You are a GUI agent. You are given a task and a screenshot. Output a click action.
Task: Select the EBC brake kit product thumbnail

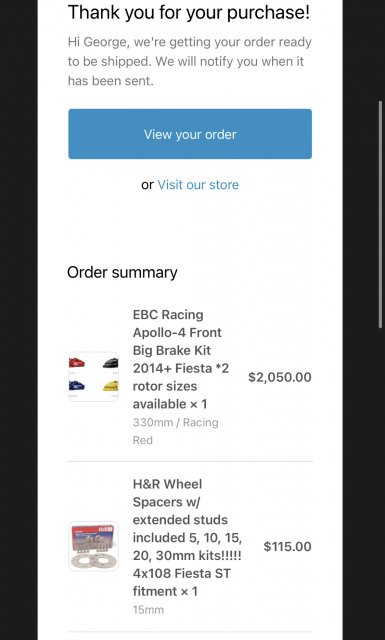coord(93,377)
